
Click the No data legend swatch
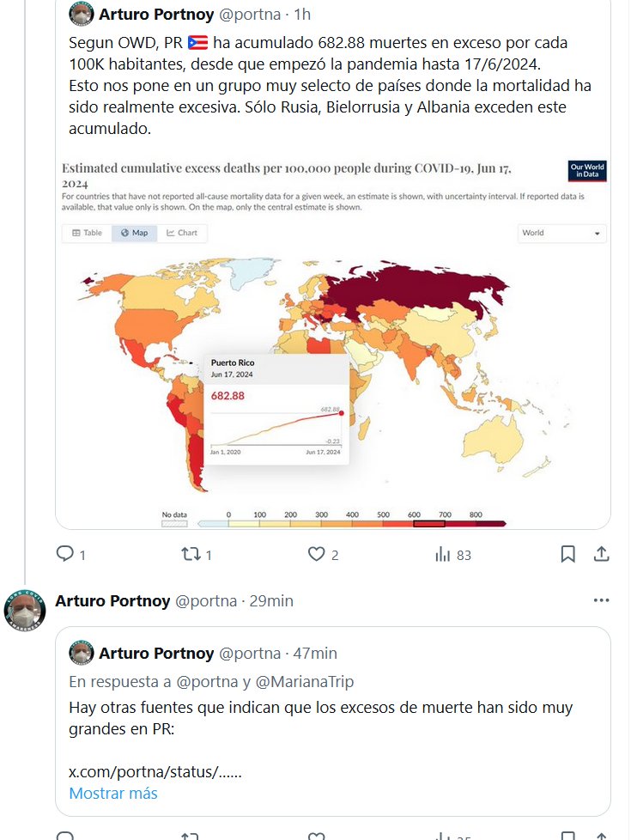point(174,523)
